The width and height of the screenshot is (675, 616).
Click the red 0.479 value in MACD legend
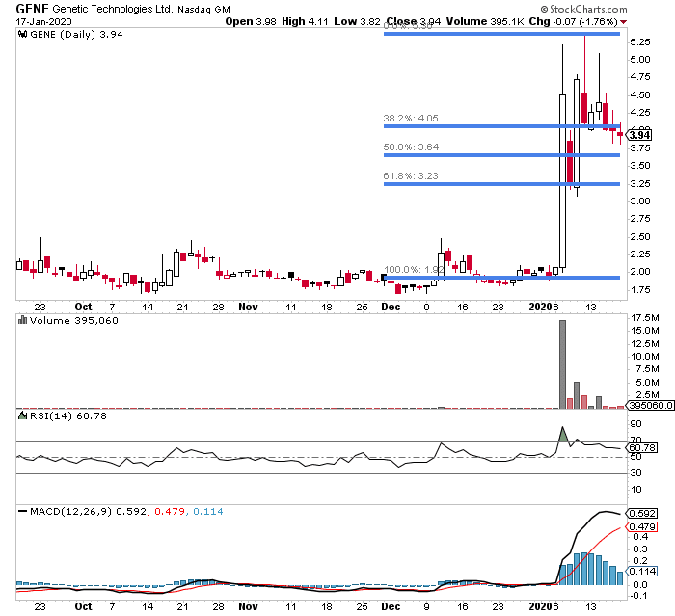(x=170, y=511)
